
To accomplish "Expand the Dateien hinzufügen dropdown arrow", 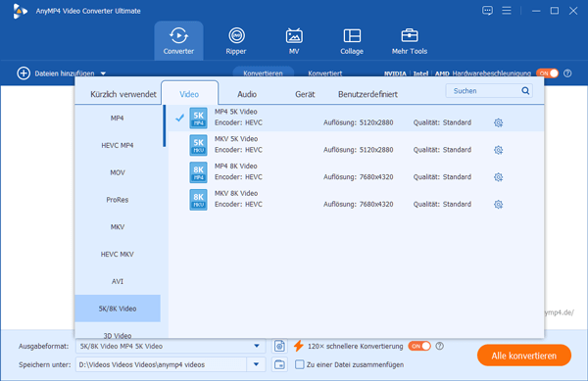I will click(x=103, y=73).
